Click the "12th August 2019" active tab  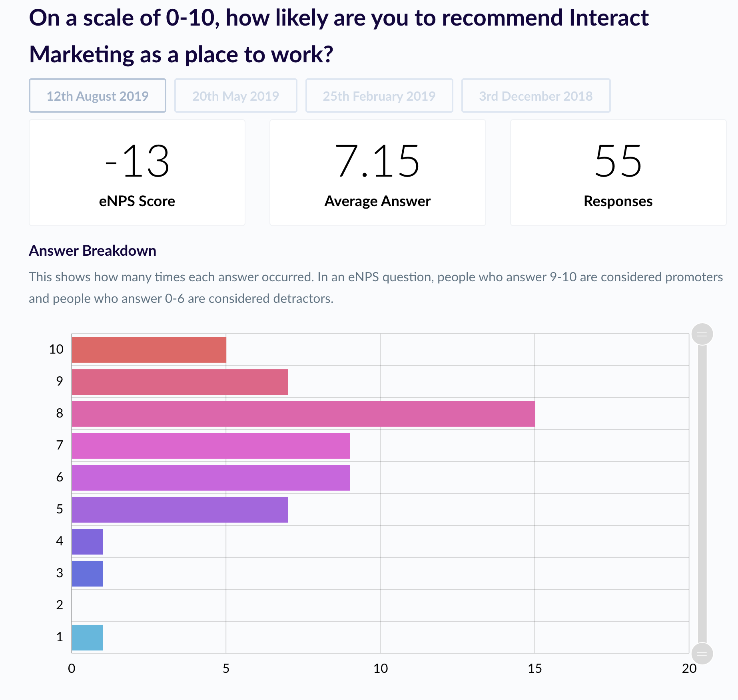pyautogui.click(x=97, y=95)
